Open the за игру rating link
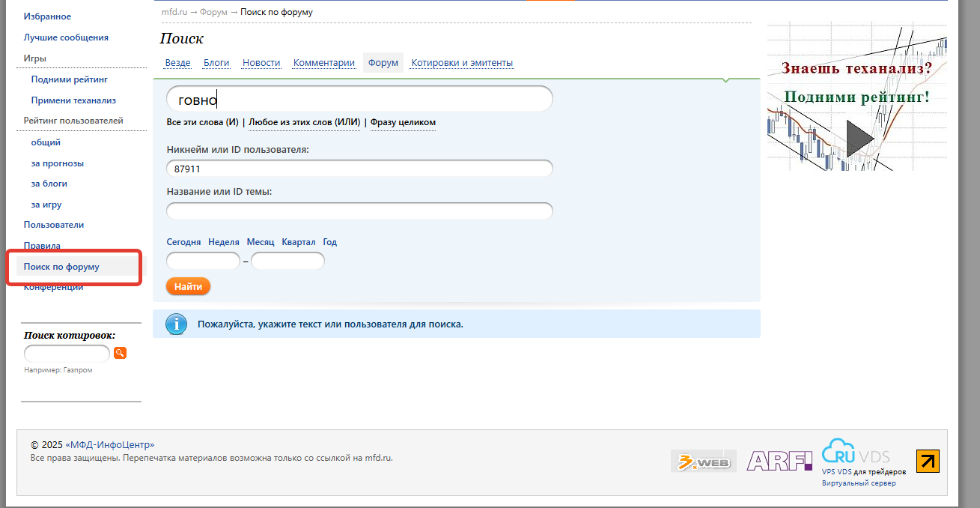 [46, 204]
